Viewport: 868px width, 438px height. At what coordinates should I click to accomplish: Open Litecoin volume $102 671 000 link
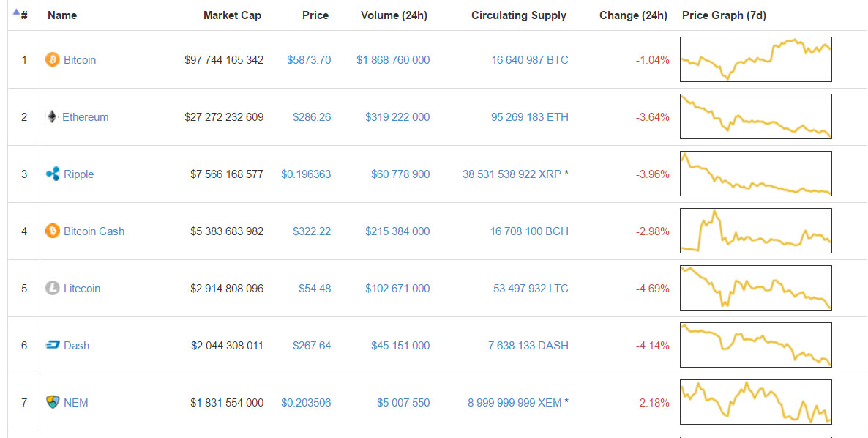coord(397,289)
